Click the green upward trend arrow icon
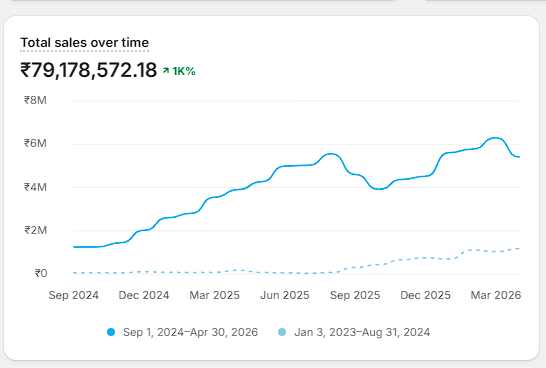 (166, 71)
